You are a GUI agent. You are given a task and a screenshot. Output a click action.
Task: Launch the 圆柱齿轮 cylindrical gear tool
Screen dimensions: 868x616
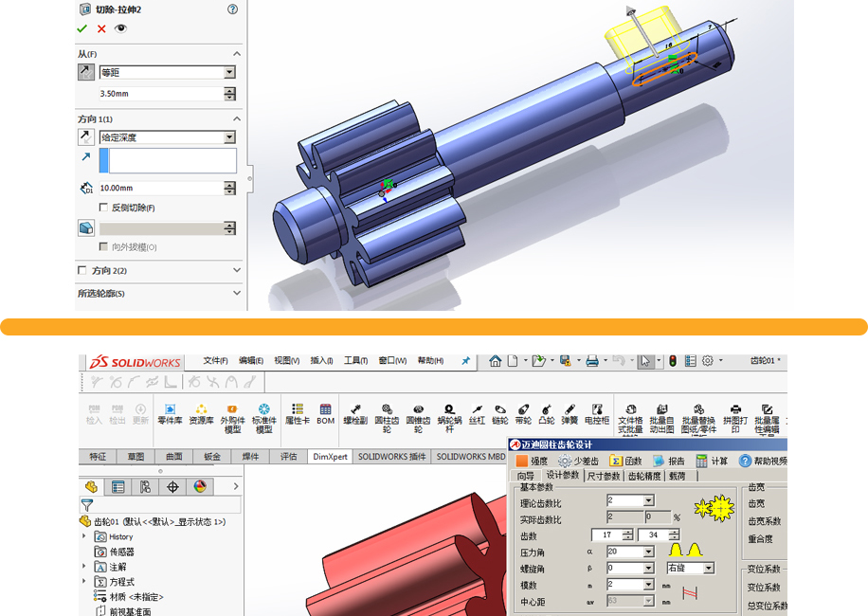[387, 418]
